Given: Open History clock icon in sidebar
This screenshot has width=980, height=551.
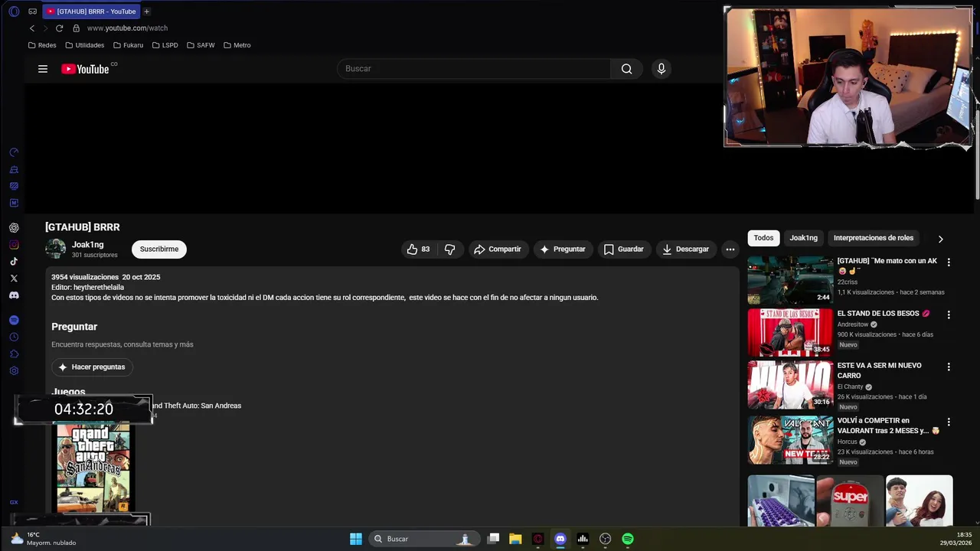Looking at the screenshot, I should tap(14, 337).
